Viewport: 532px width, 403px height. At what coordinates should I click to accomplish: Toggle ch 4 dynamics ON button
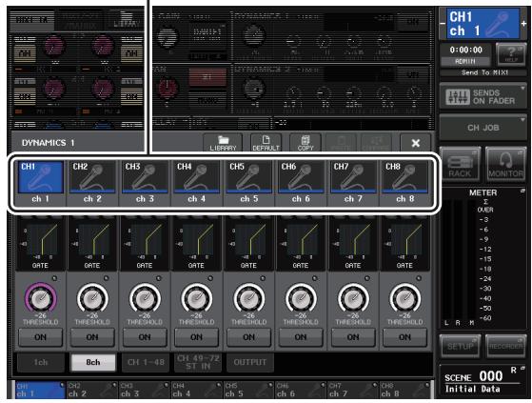point(196,337)
